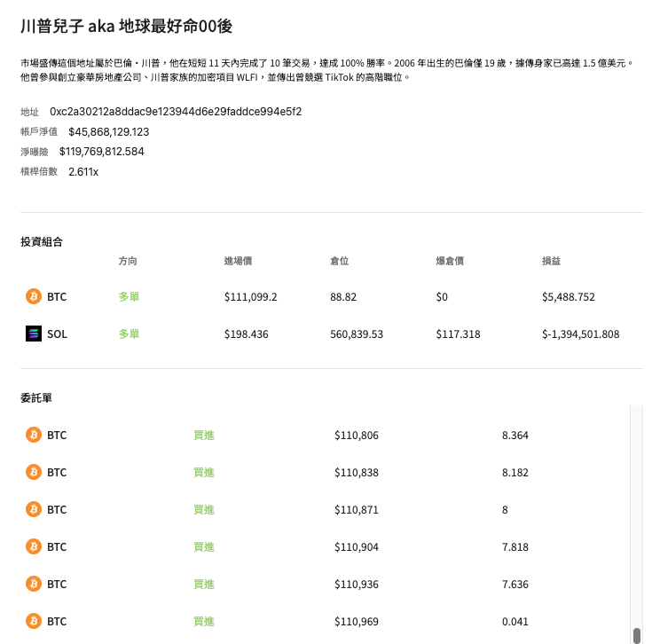Click the BTC icon in the portfolio row
652x644 pixels.
[34, 296]
